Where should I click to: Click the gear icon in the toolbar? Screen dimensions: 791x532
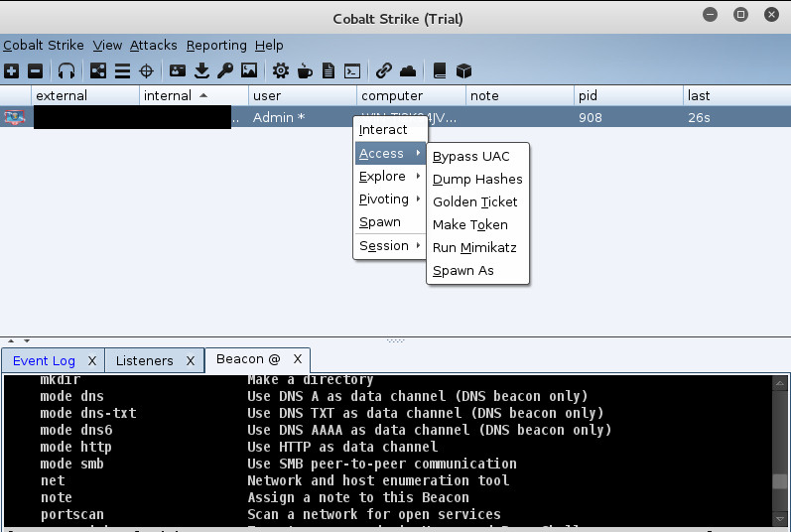click(x=281, y=70)
